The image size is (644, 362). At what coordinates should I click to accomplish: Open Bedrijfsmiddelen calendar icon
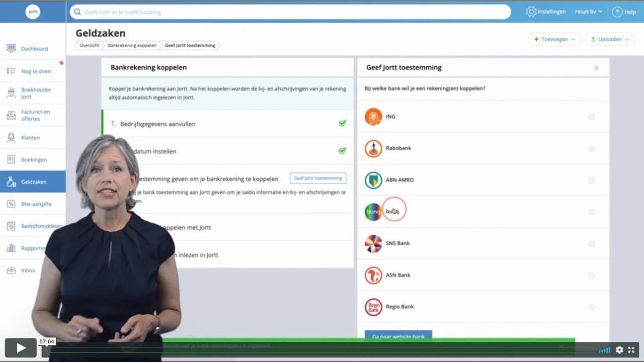pyautogui.click(x=11, y=226)
